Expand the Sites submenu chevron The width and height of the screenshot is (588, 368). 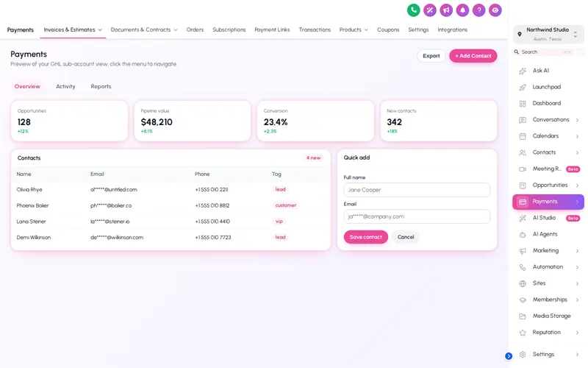[x=577, y=283]
